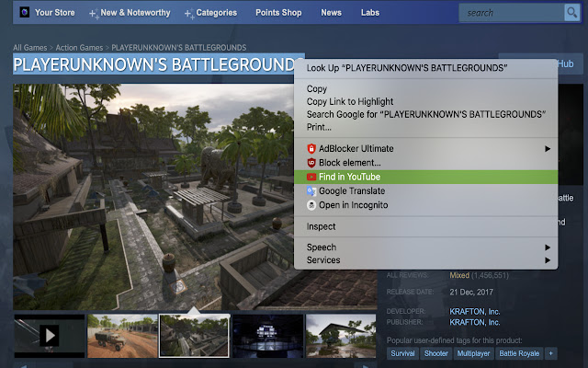Click the uBlock Block element icon
588x368 pixels.
311,163
